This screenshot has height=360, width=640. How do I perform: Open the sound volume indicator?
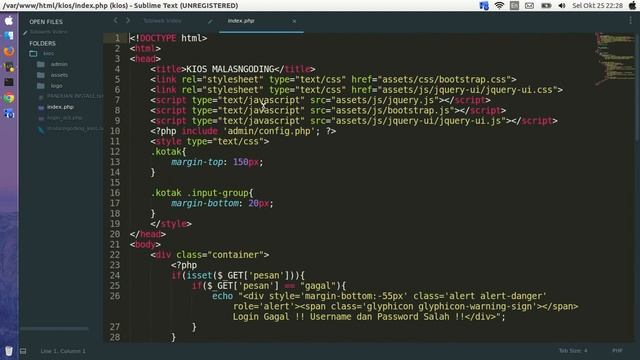pyautogui.click(x=562, y=6)
